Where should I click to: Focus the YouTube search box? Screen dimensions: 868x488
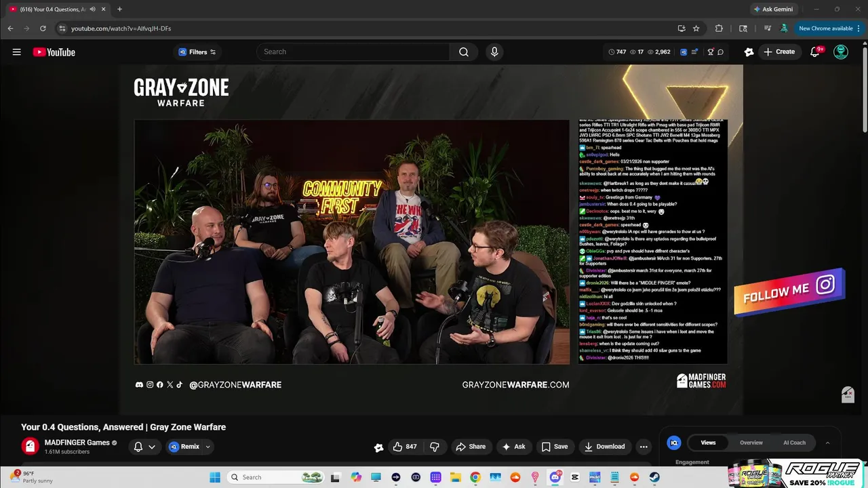point(353,52)
